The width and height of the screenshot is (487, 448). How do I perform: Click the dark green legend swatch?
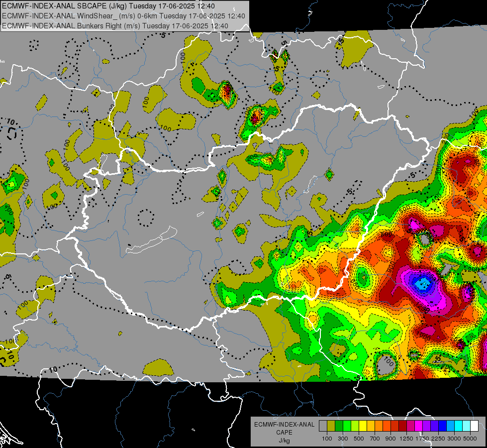[x=339, y=426]
